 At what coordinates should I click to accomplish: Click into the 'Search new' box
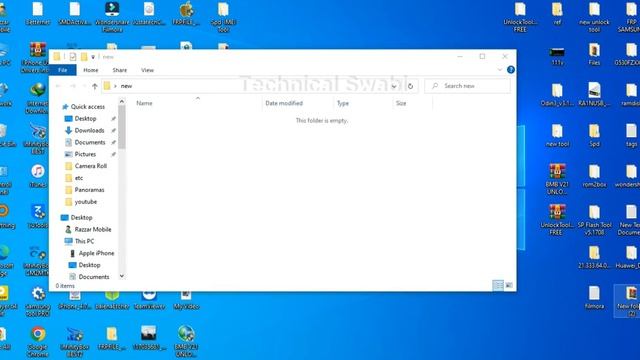pos(467,86)
